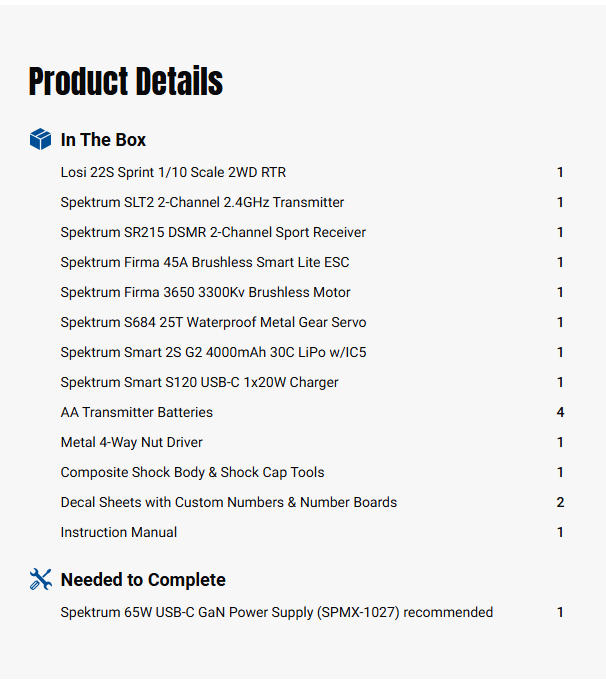Click Composite Shock Body & Shock Cap Tools
The image size is (606, 681).
coord(192,472)
